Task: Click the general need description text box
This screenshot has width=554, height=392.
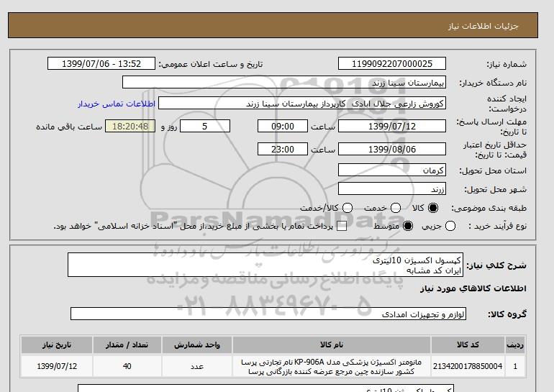Action: tap(265, 265)
